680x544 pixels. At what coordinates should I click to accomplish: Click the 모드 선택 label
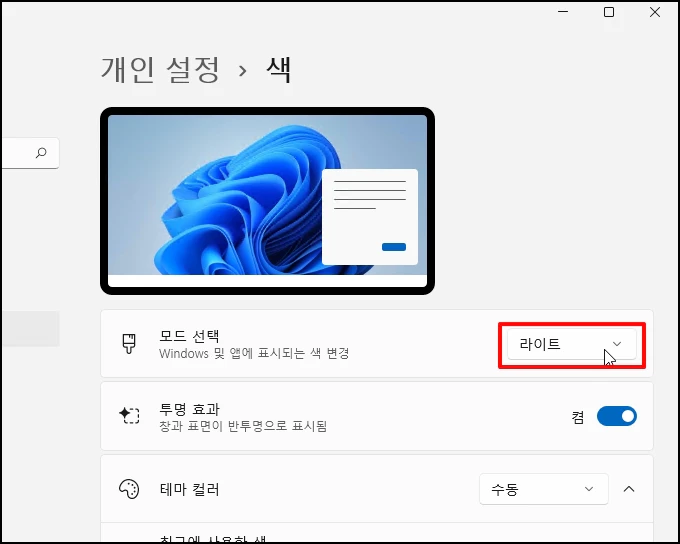pos(189,336)
